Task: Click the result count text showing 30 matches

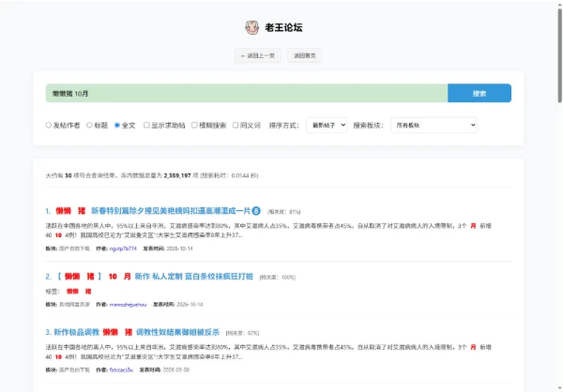Action: click(x=152, y=176)
